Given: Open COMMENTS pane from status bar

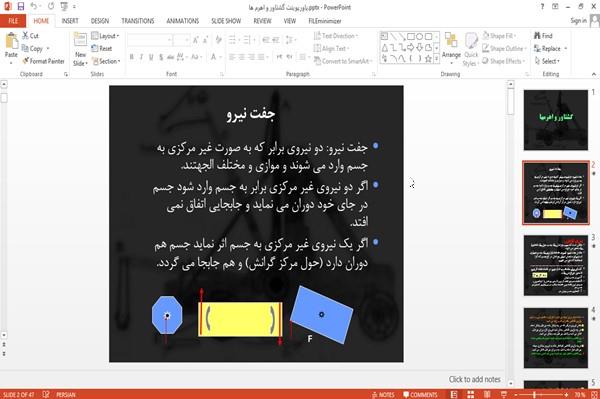Looking at the screenshot, I should (420, 394).
